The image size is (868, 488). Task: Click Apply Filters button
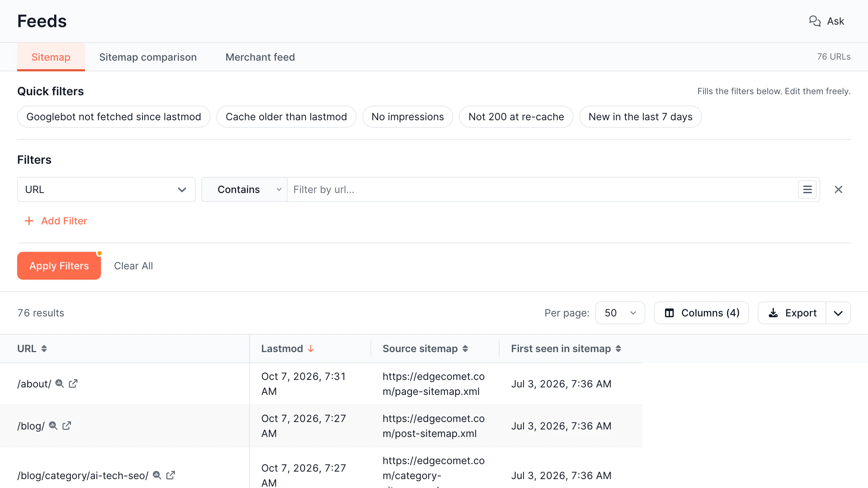59,266
